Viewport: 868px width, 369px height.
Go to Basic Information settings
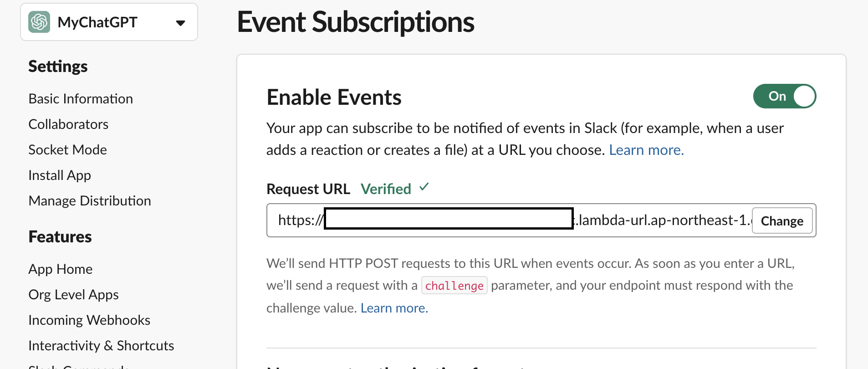click(x=81, y=99)
